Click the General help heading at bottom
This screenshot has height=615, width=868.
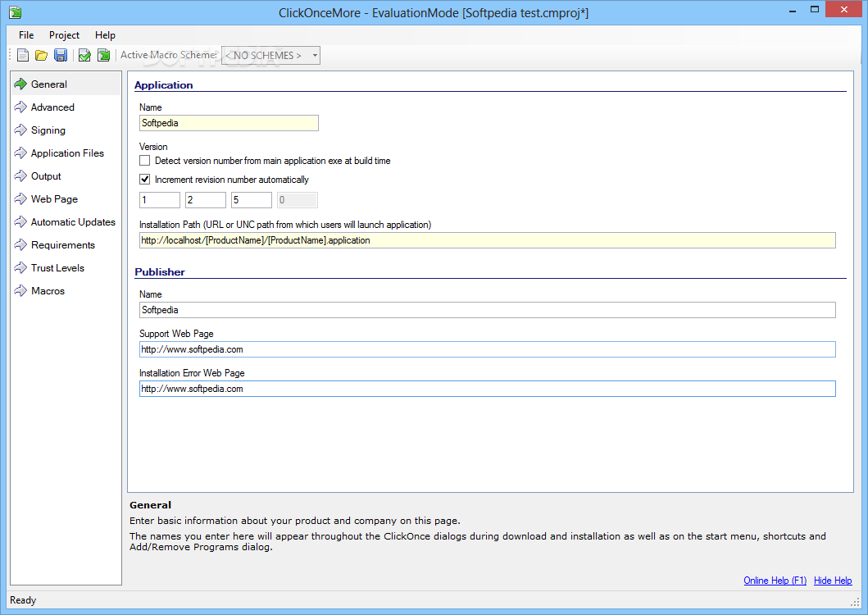click(x=151, y=505)
